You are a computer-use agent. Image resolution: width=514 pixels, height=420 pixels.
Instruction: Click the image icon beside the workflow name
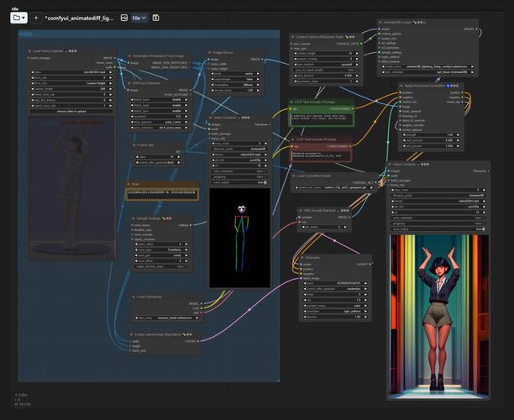124,18
